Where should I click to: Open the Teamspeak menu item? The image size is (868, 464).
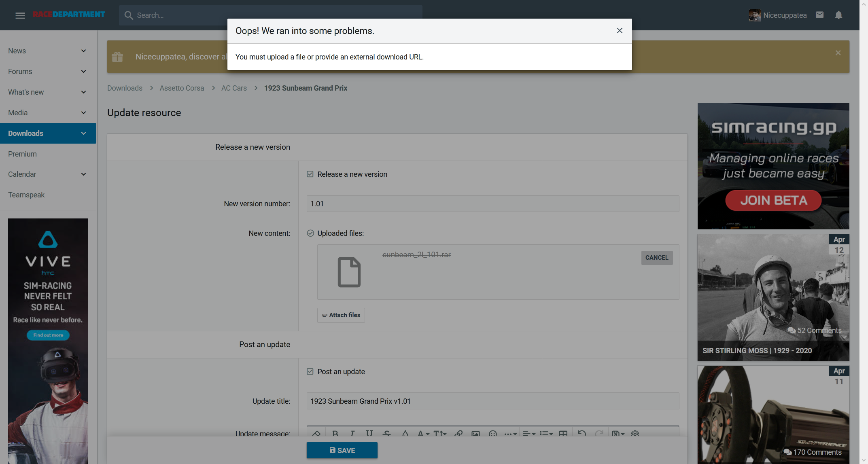coord(26,195)
